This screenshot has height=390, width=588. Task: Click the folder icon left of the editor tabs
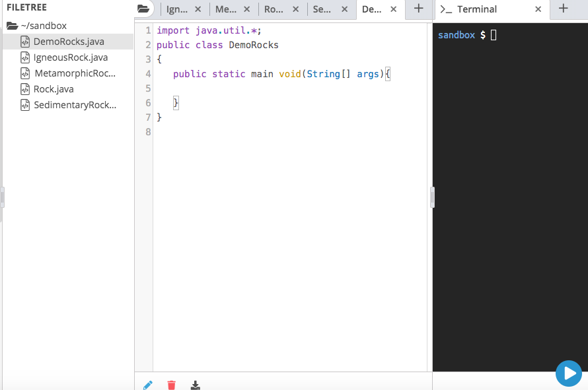(144, 9)
